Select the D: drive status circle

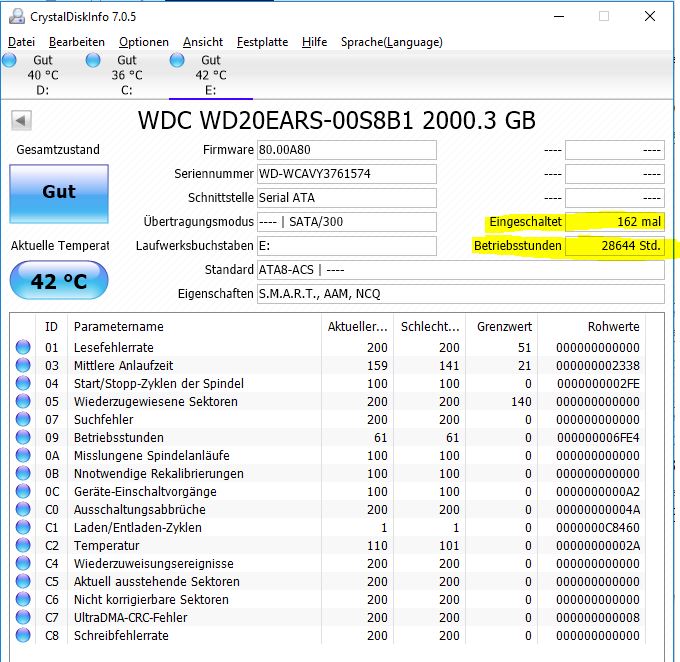click(9, 60)
